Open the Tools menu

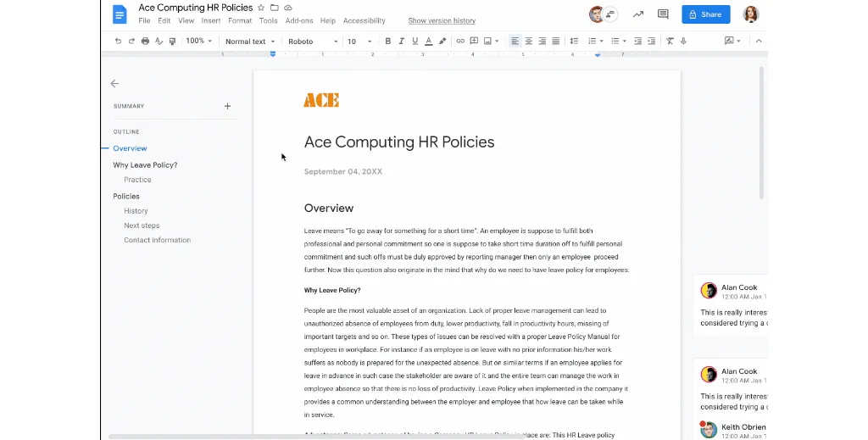click(x=269, y=20)
